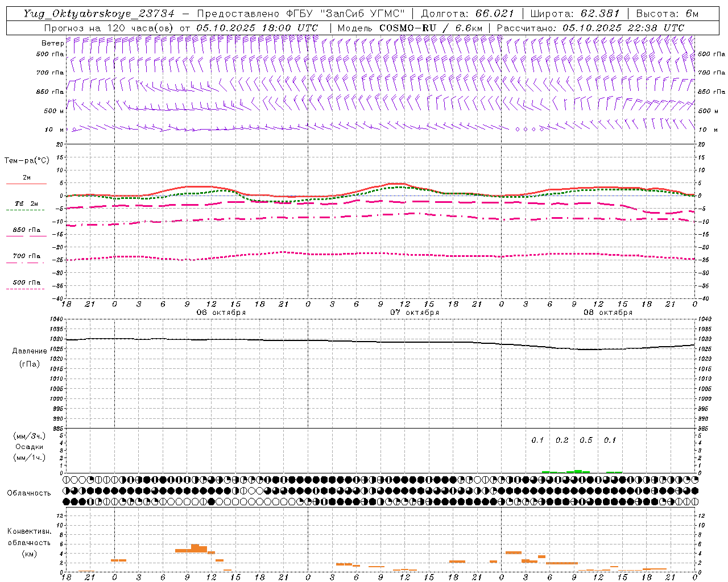The height and width of the screenshot is (582, 728).
Task: Click the Td 2м legend label
Action: click(26, 203)
